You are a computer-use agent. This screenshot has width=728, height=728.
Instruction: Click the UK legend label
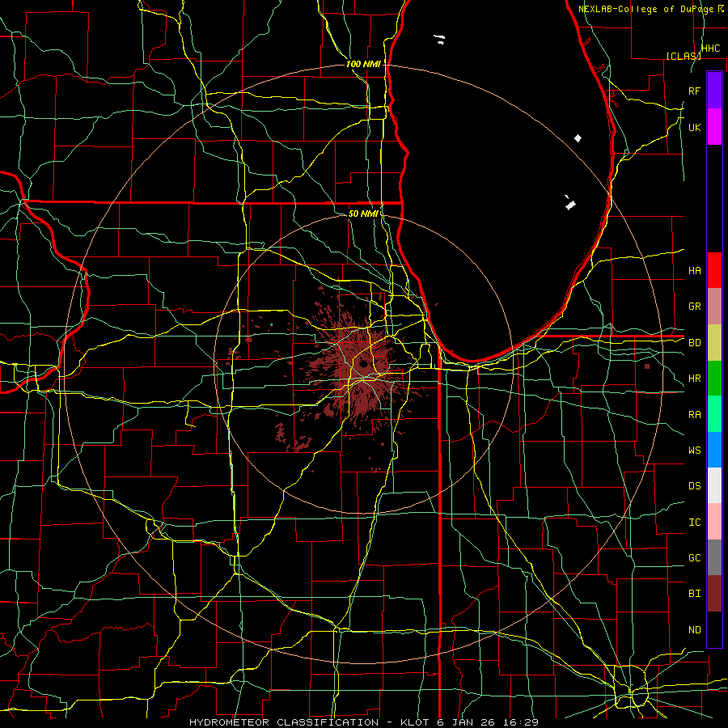tap(695, 127)
